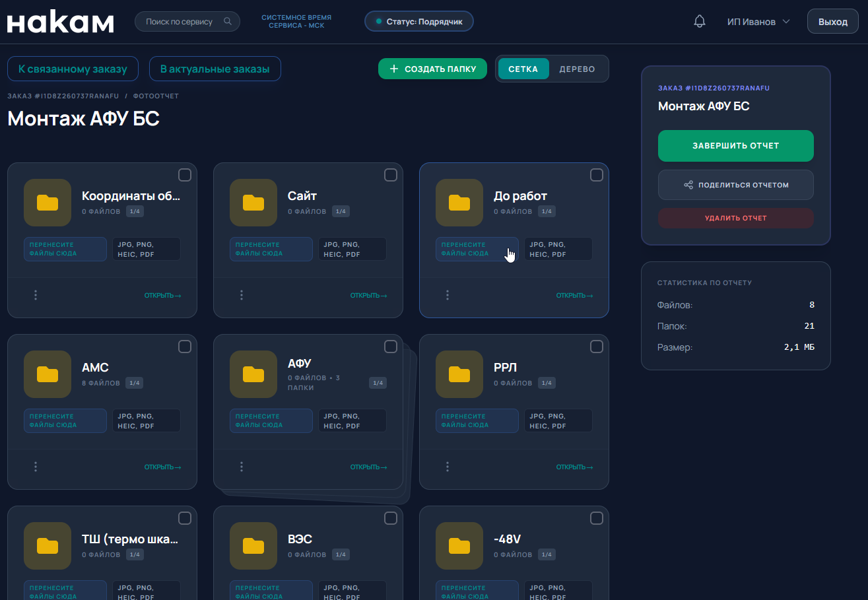Click Удалить отчет button
The image size is (868, 600).
(x=736, y=218)
